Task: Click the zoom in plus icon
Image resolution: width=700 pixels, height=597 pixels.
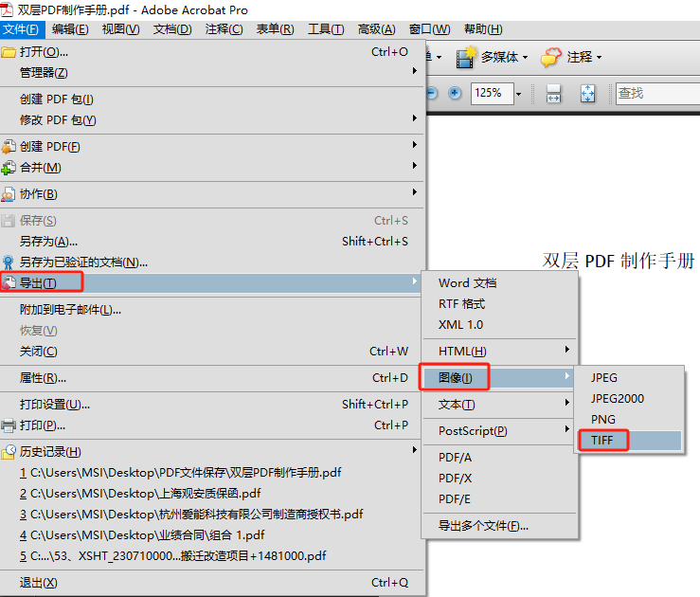Action: coord(455,93)
